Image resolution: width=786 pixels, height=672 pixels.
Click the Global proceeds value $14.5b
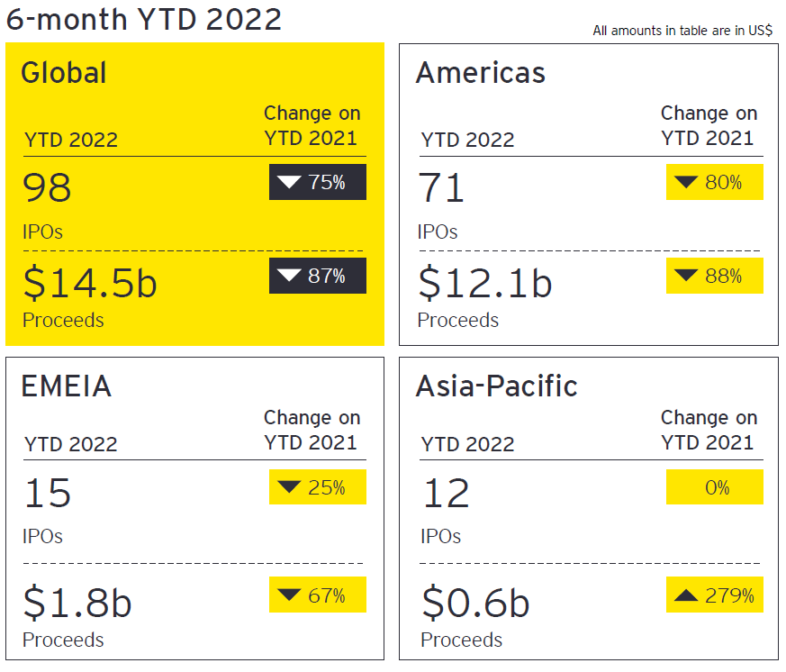(90, 283)
